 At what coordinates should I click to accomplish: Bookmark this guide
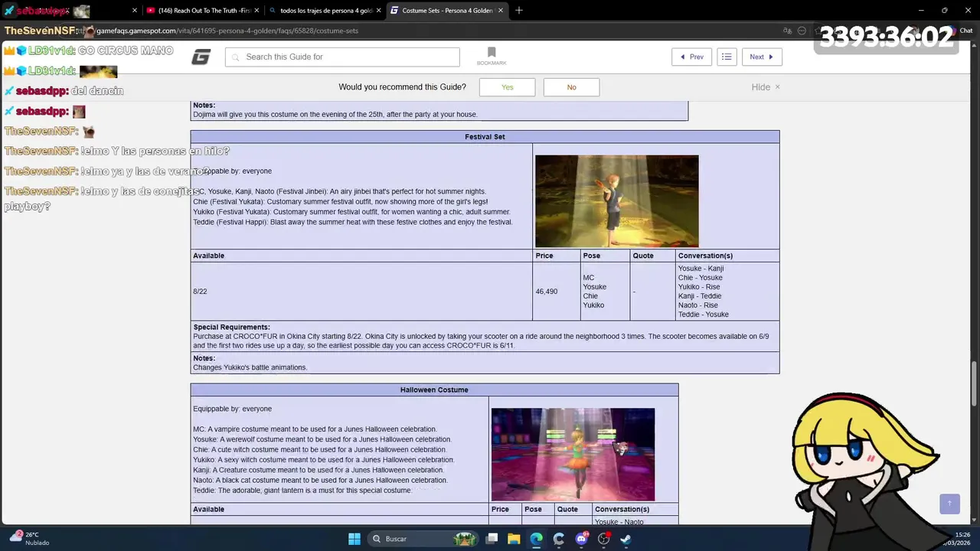(492, 56)
